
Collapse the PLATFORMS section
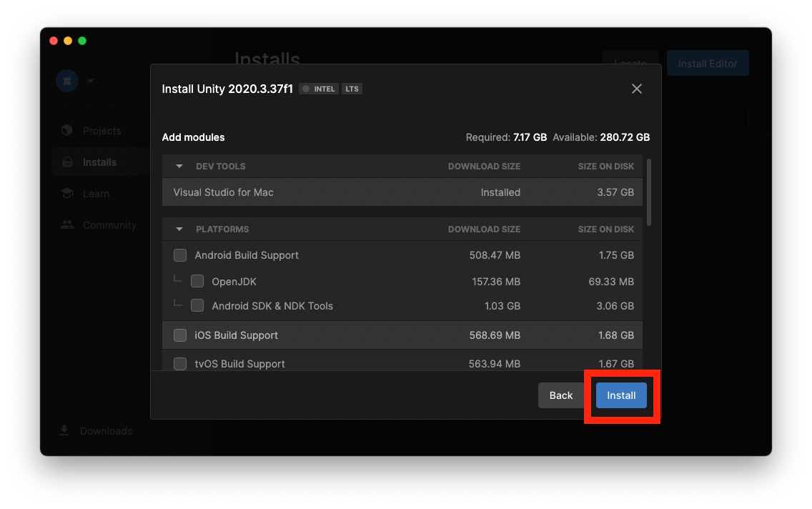(x=179, y=229)
